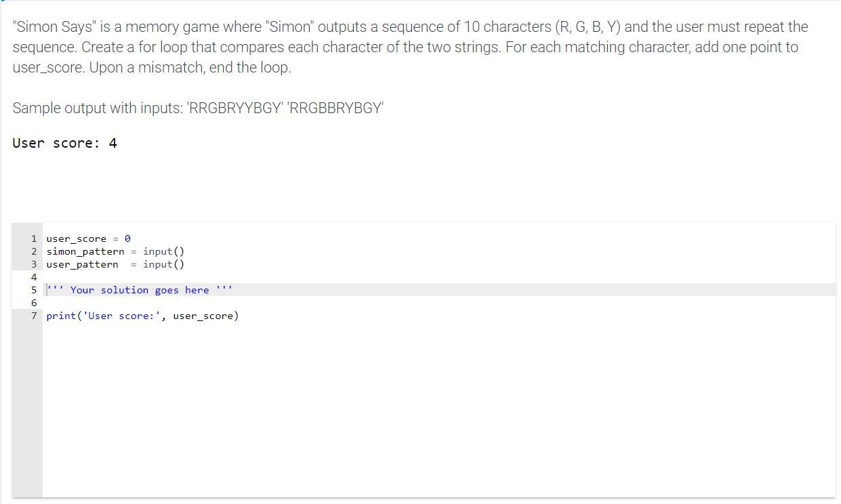The height and width of the screenshot is (504, 841).
Task: Click line number 3 in the gutter
Action: click(33, 264)
